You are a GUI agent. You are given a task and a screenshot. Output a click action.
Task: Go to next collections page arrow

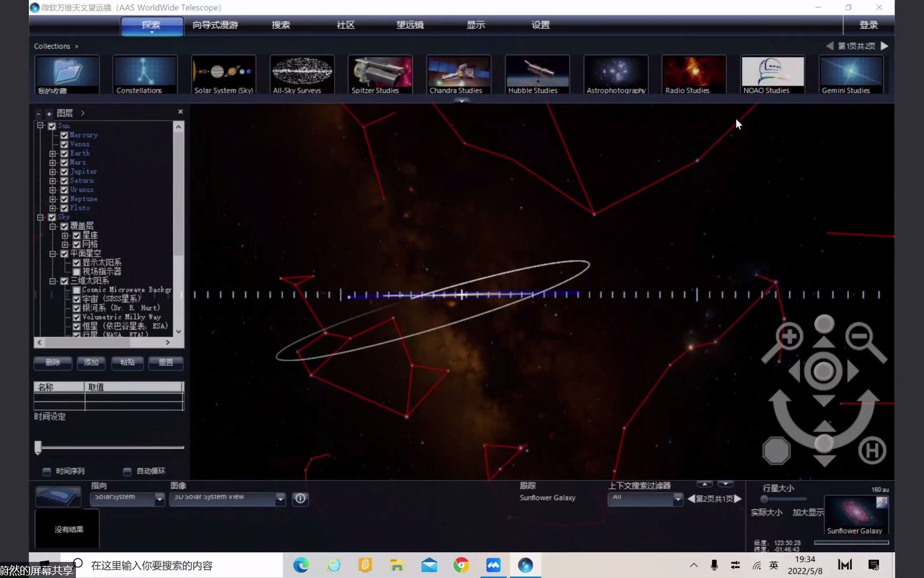884,46
